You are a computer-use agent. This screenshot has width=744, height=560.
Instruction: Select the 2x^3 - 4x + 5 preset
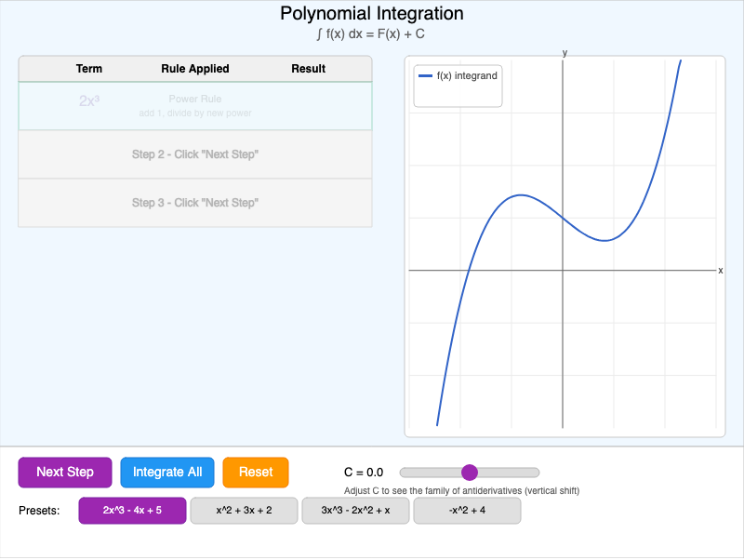(x=132, y=511)
